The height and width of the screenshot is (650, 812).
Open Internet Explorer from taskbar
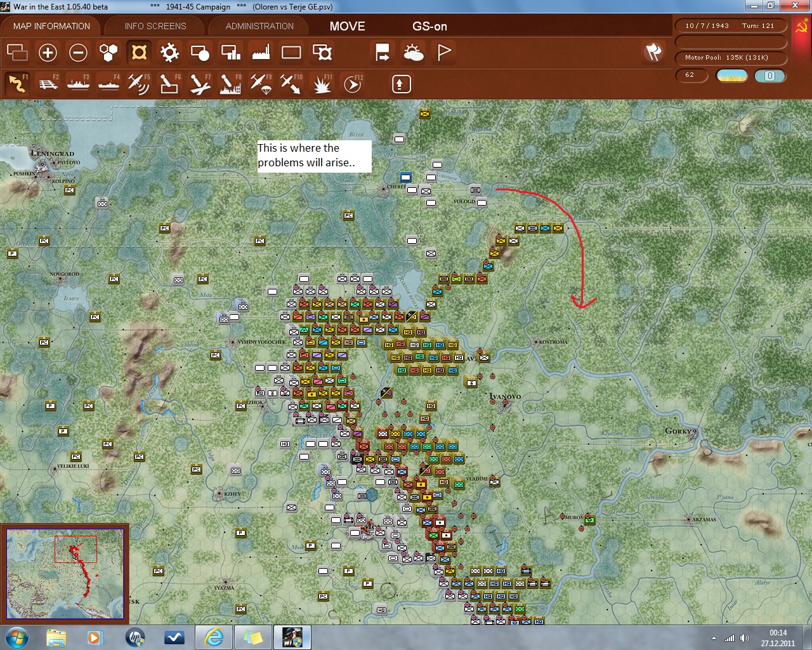[x=214, y=637]
